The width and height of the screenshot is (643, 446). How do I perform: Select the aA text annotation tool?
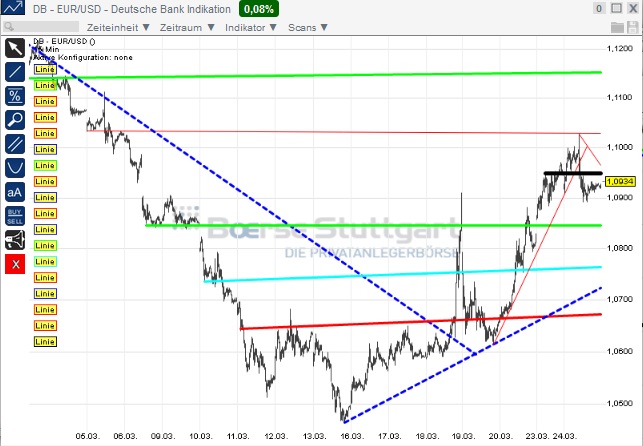point(15,192)
